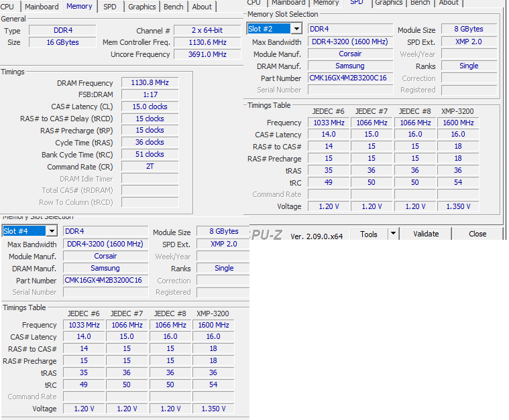Image resolution: width=509 pixels, height=420 pixels.
Task: Switch to Graphics tab in the Slot #2 window
Action: (388, 3)
